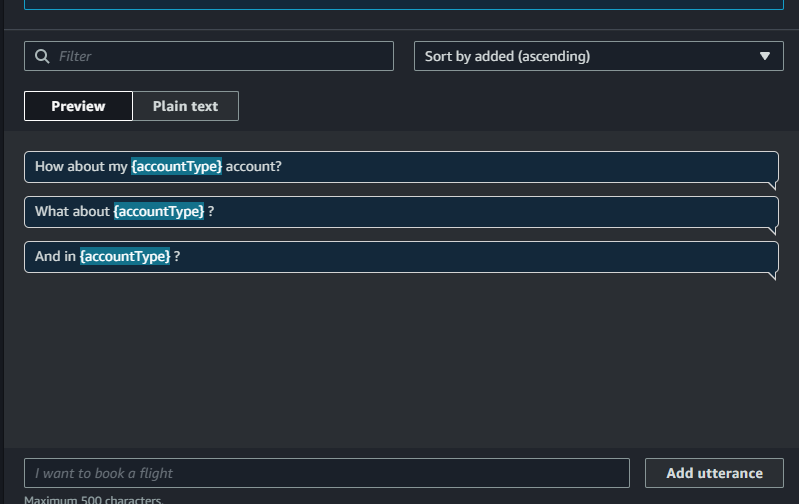Click {accountType} slot in "How about my" utterance

point(176,166)
